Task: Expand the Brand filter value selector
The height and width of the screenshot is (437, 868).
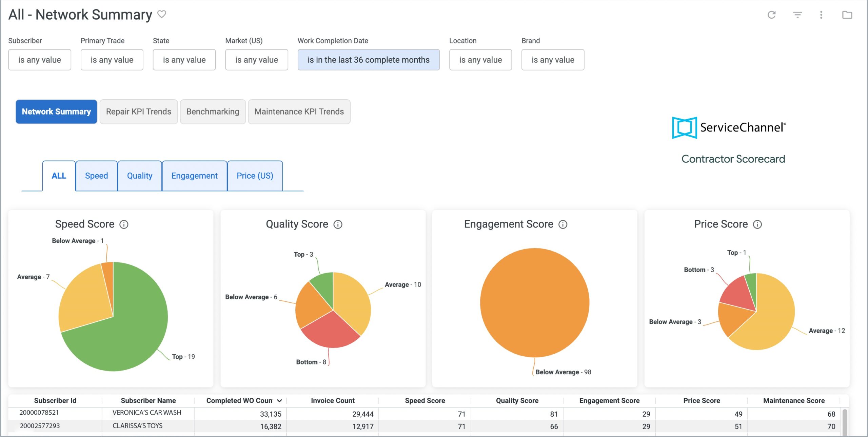Action: click(553, 60)
